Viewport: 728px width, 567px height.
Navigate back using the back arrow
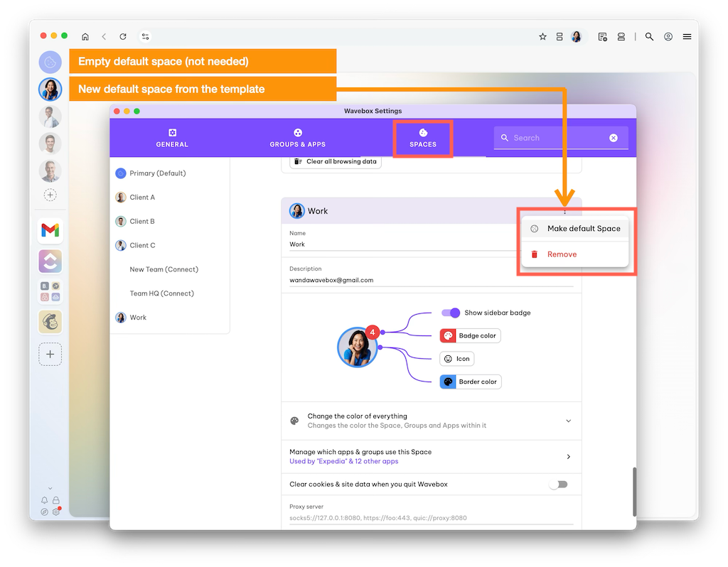pos(104,37)
